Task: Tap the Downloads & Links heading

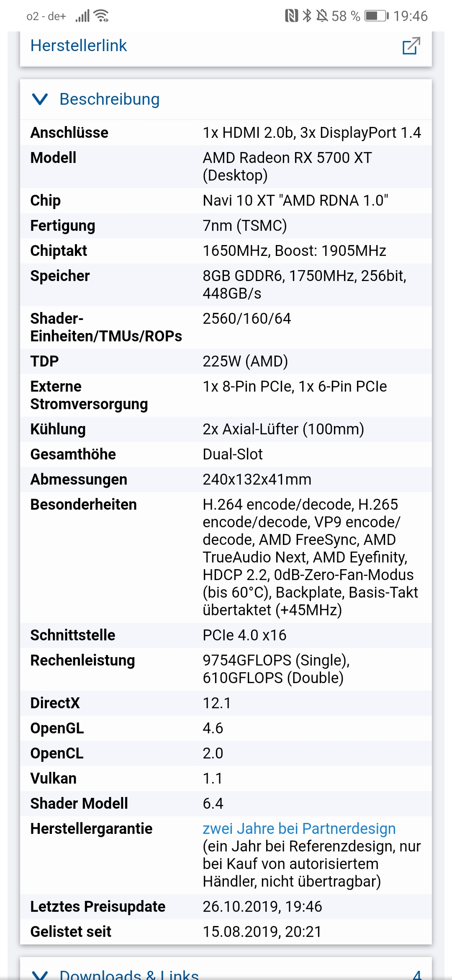Action: coord(129,974)
